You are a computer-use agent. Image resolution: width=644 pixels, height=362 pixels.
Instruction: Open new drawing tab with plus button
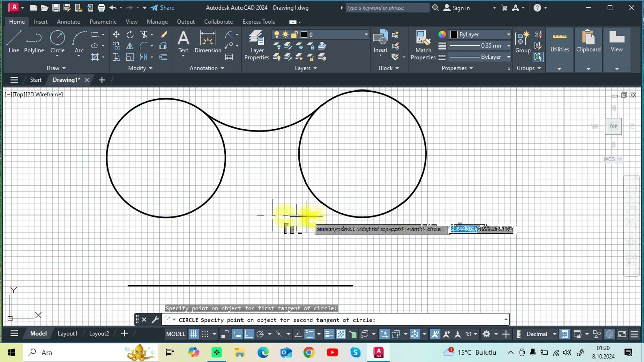coord(102,80)
